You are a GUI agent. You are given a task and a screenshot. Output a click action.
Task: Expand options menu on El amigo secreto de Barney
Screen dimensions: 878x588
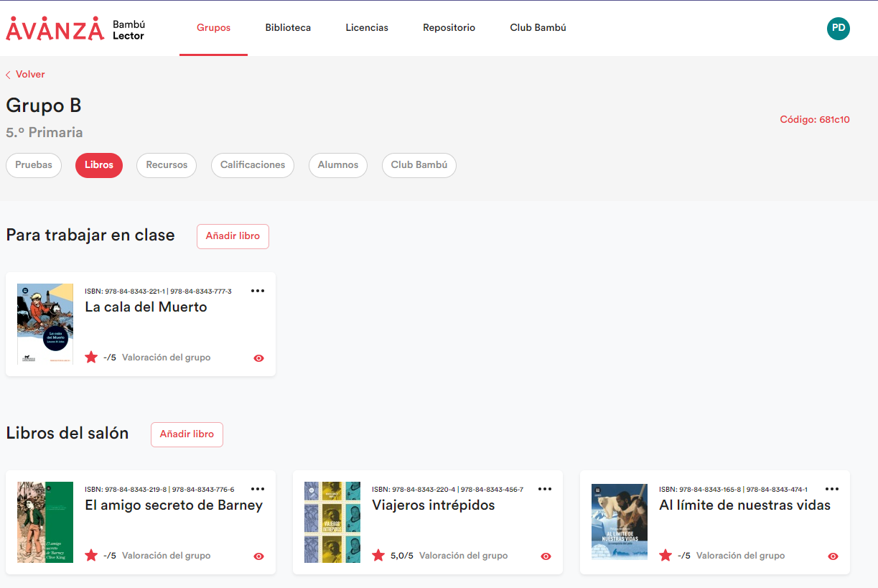pos(258,489)
